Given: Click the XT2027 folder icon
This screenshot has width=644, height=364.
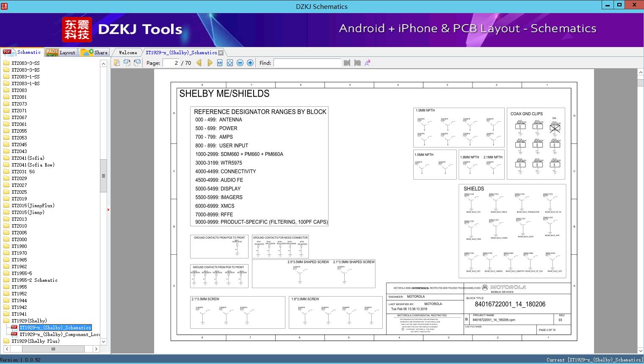Looking at the screenshot, I should [6, 185].
